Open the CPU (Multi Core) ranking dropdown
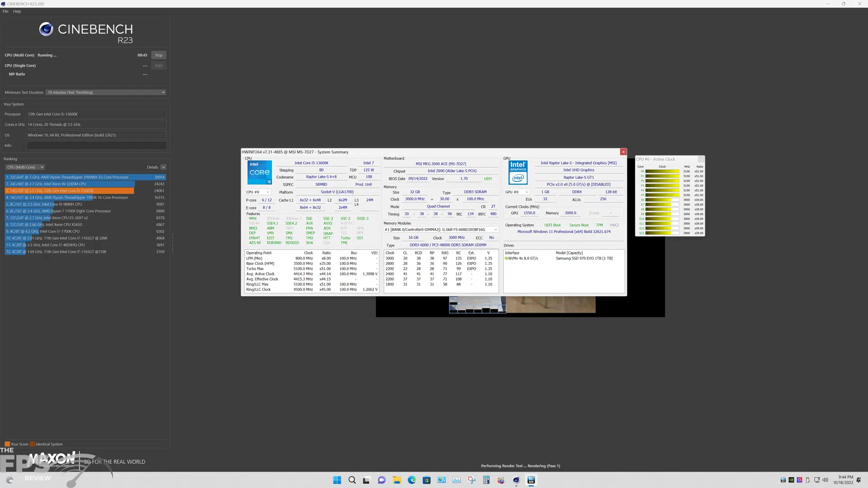 (x=25, y=167)
